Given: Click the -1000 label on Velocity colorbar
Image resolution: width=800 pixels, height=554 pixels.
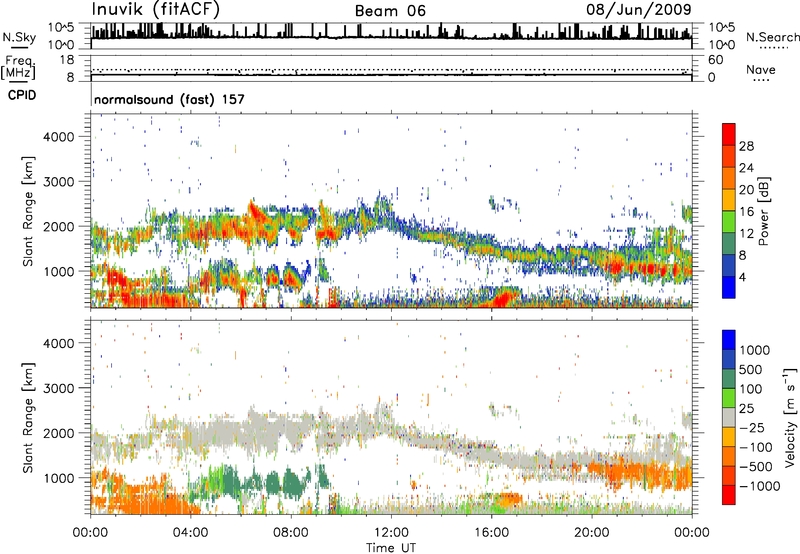Looking at the screenshot, I should pos(760,486).
